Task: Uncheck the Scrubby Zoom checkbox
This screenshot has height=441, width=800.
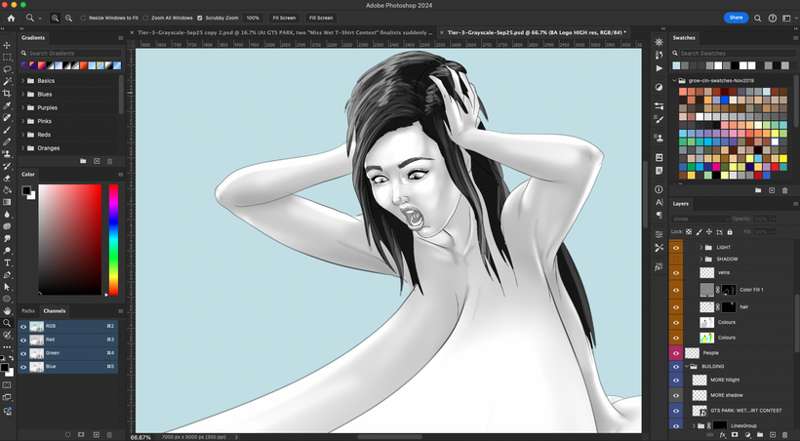Action: coord(200,18)
